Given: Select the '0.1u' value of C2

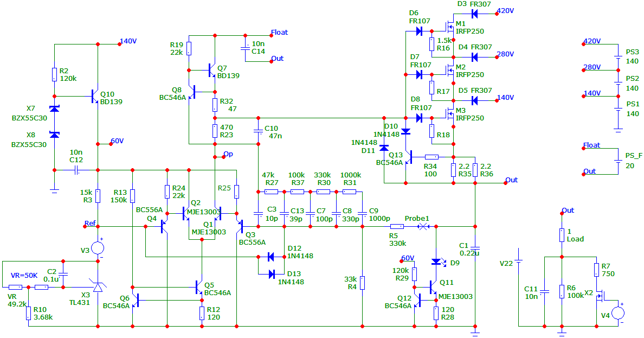Looking at the screenshot, I should pos(51,279).
